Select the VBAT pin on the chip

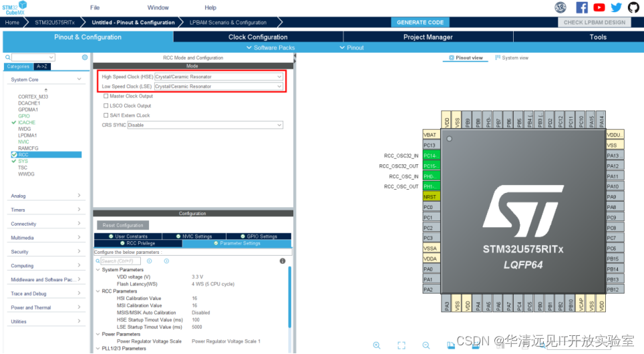click(x=432, y=135)
